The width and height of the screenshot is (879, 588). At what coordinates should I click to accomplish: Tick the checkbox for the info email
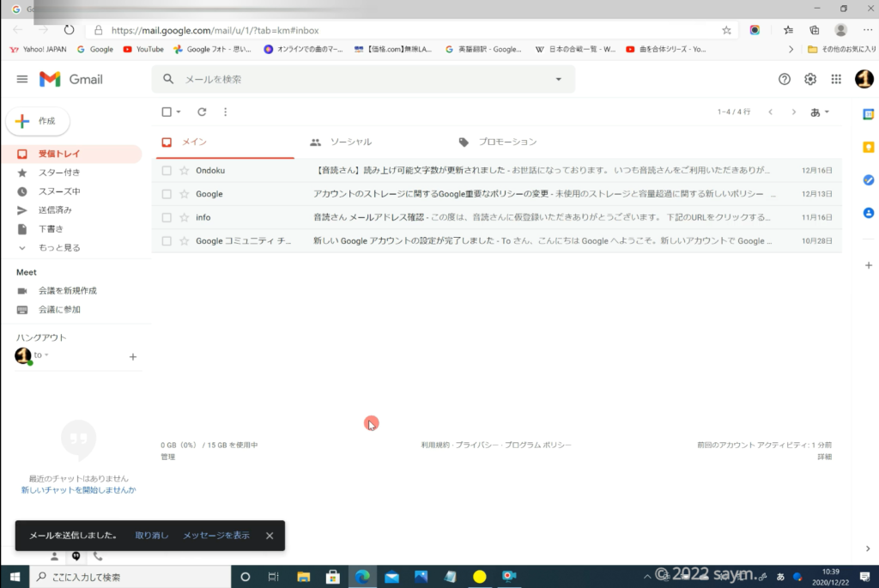167,217
